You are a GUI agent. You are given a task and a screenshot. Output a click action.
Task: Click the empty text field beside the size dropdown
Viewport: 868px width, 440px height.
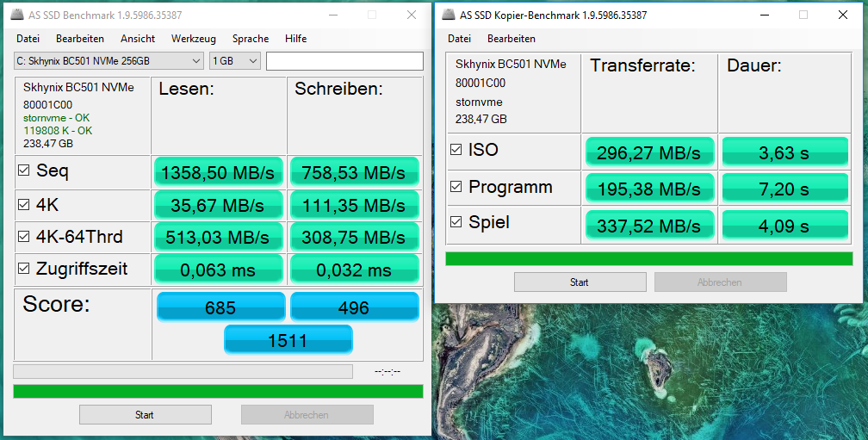344,61
